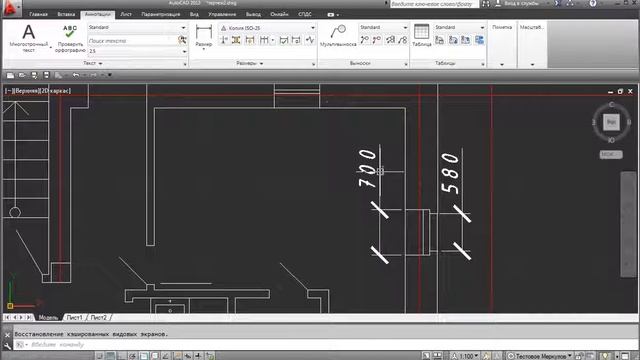Close the command line with X
Image resolution: width=640 pixels, height=360 pixels.
(x=7, y=335)
